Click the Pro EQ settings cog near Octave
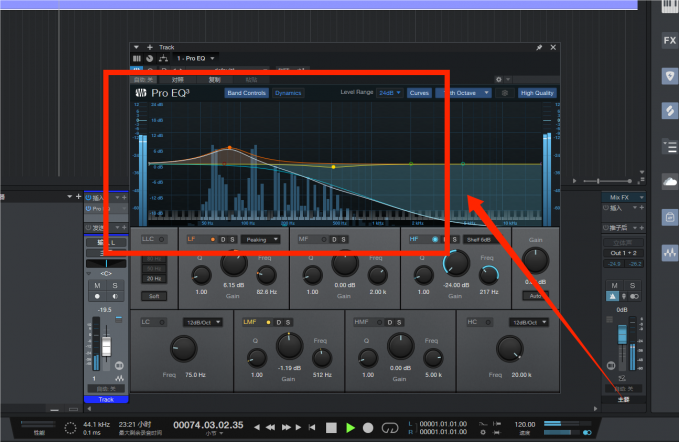The image size is (679, 442). click(x=504, y=93)
